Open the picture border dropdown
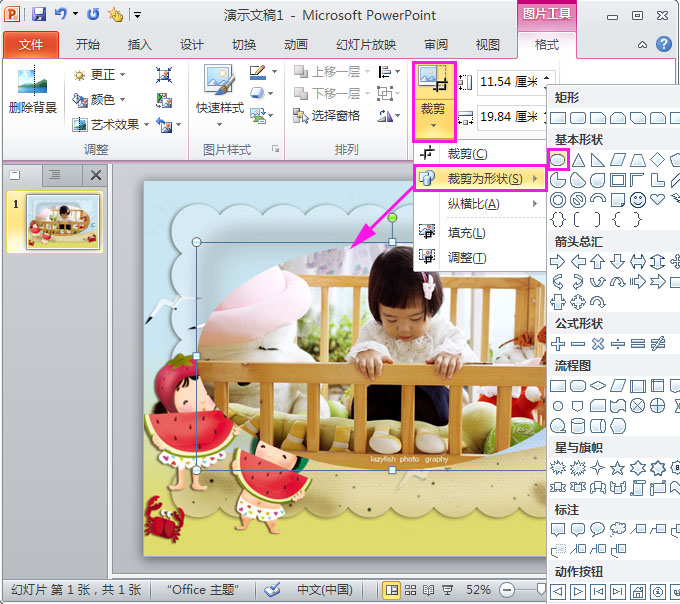 pos(274,72)
